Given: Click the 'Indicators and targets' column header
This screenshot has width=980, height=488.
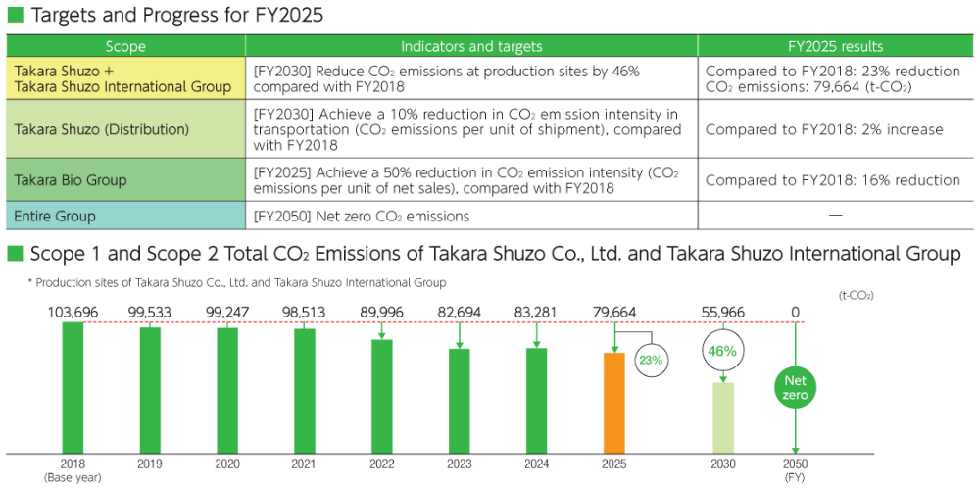Looking at the screenshot, I should [x=471, y=46].
